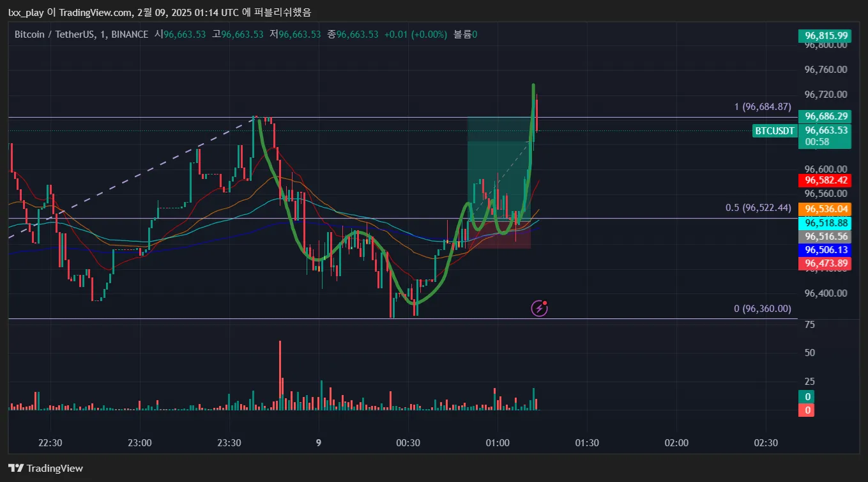Click the 96,815.99 green price label
868x482 pixels.
(x=825, y=36)
